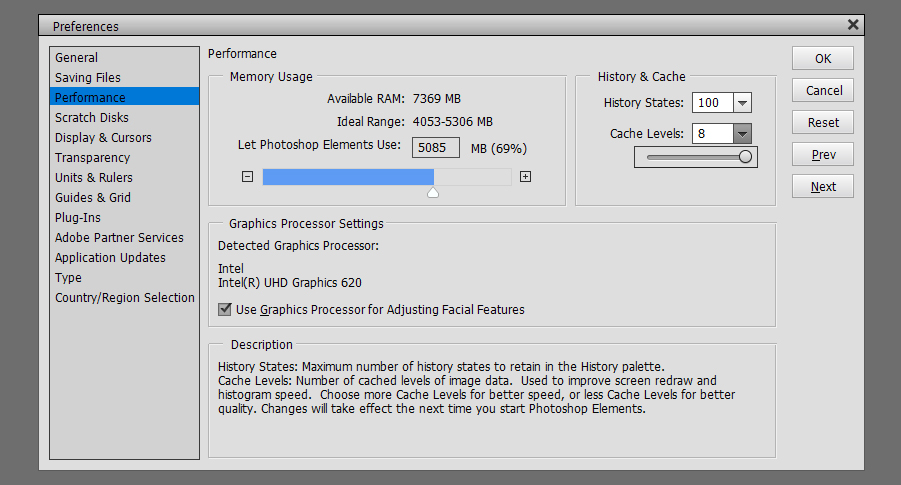901x485 pixels.
Task: Close the Preferences dialog with the X
Action: 853,25
